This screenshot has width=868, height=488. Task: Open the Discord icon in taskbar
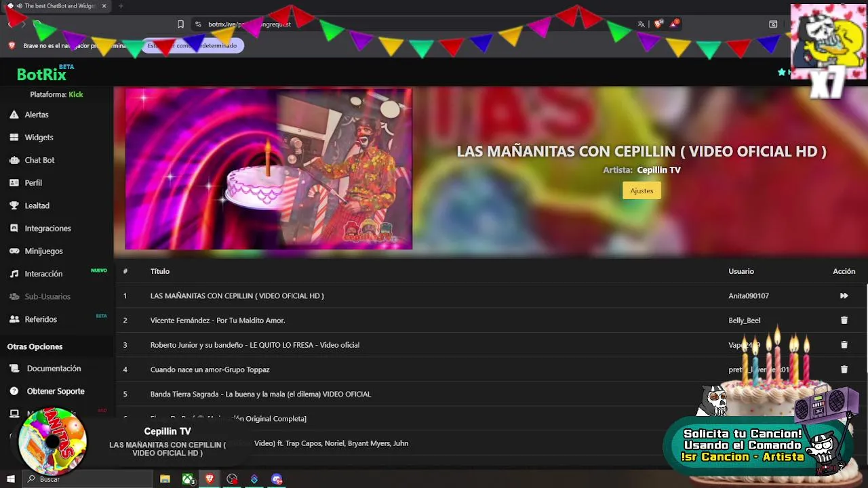pyautogui.click(x=277, y=479)
